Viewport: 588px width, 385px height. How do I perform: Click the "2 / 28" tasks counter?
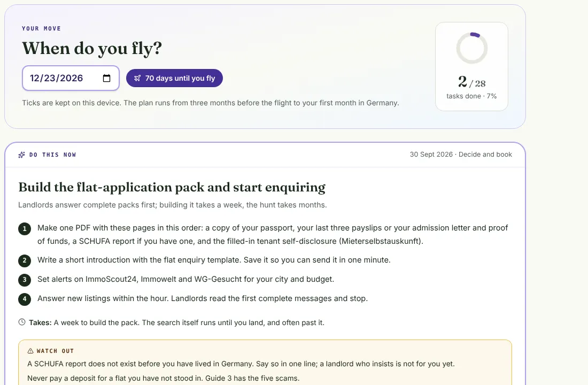coord(472,82)
